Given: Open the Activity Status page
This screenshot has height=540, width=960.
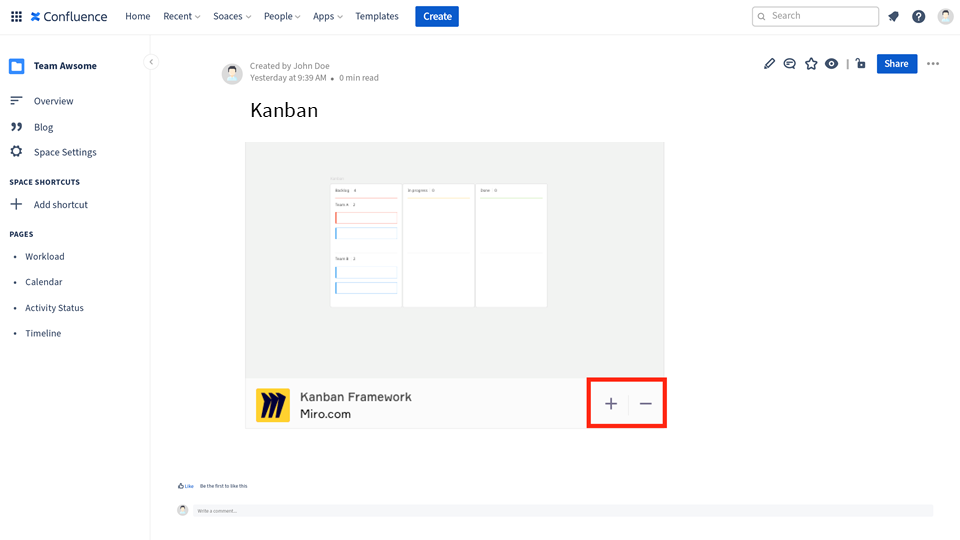Looking at the screenshot, I should coord(54,307).
